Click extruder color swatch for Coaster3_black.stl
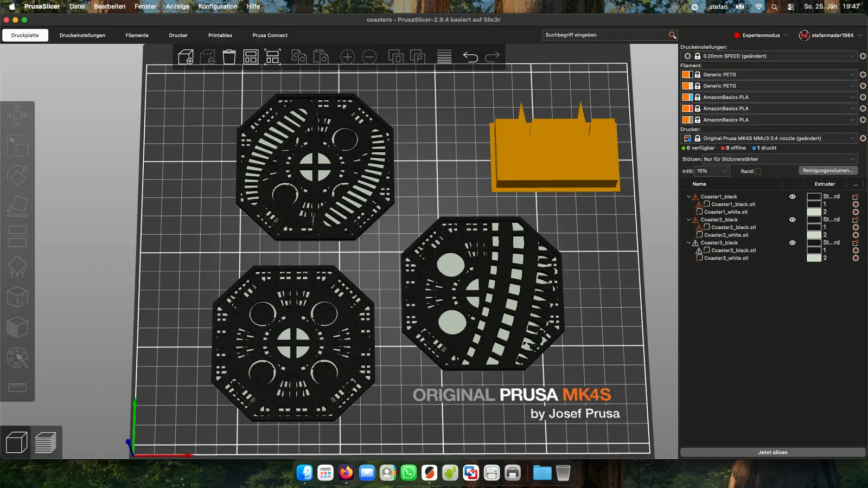Screen dimensions: 868x488 (x=814, y=251)
